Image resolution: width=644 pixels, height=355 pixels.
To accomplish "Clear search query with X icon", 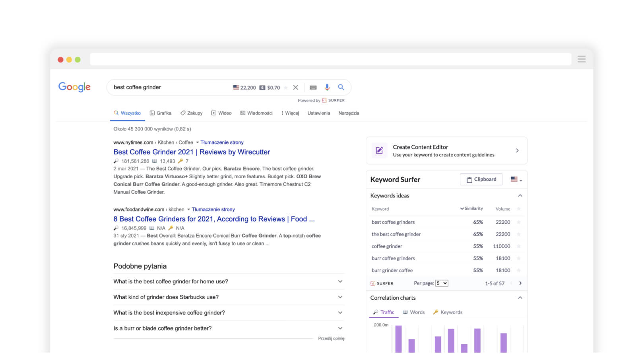I will tap(295, 88).
